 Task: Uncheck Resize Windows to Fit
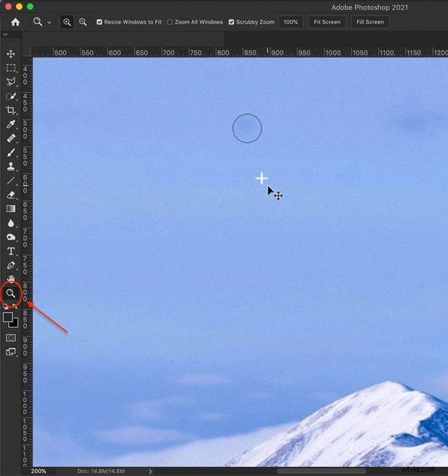[x=99, y=22]
